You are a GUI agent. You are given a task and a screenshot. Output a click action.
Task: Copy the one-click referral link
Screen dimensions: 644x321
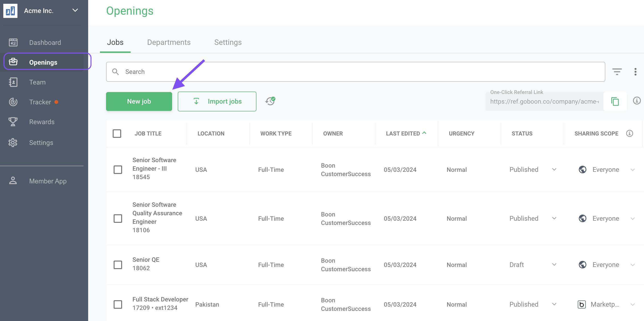pyautogui.click(x=615, y=101)
